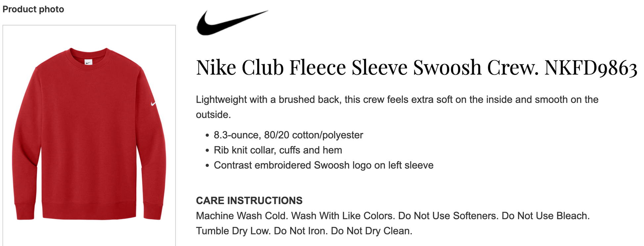Select the Rib knit collar bullet
This screenshot has width=644, height=246.
point(278,150)
